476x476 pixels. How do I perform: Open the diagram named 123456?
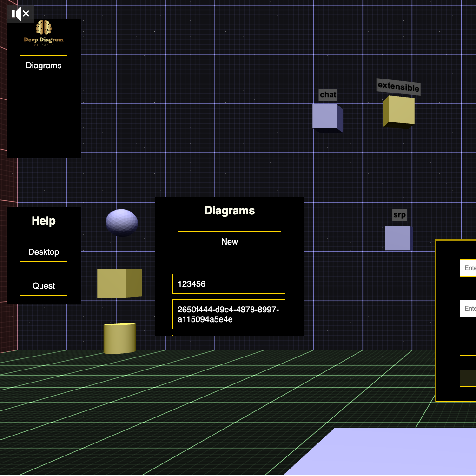pyautogui.click(x=229, y=284)
